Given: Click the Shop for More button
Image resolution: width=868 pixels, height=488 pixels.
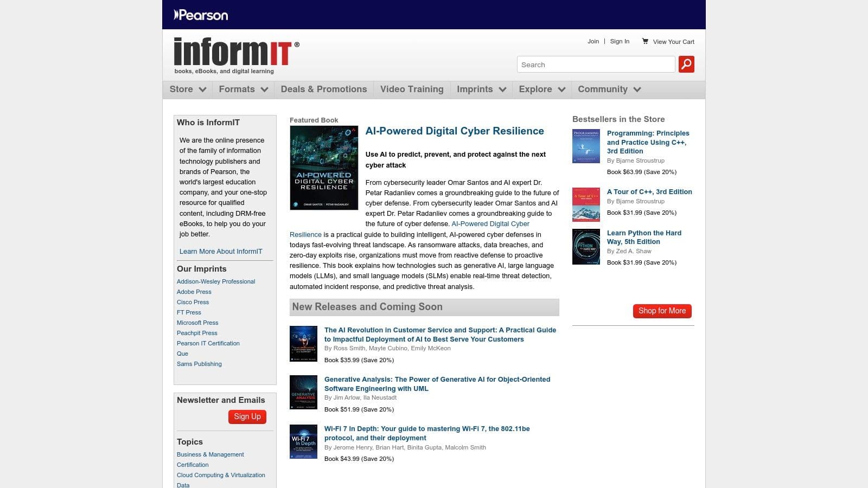Looking at the screenshot, I should 662,311.
